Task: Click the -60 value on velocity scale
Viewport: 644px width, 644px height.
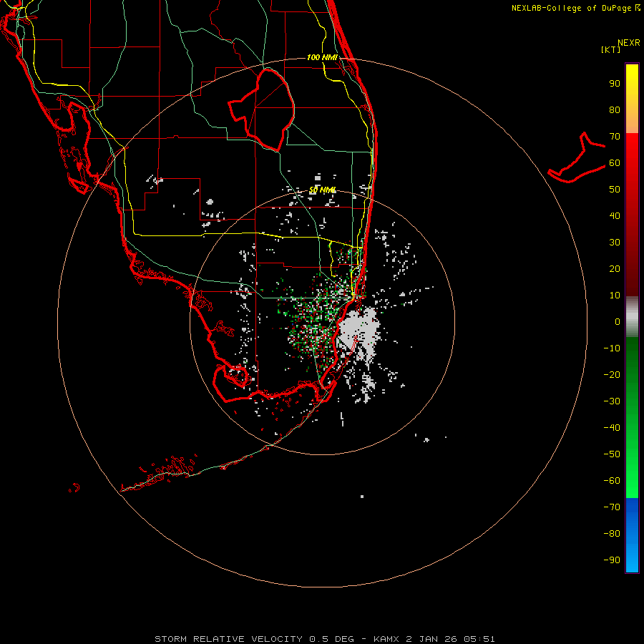Action: (612, 481)
